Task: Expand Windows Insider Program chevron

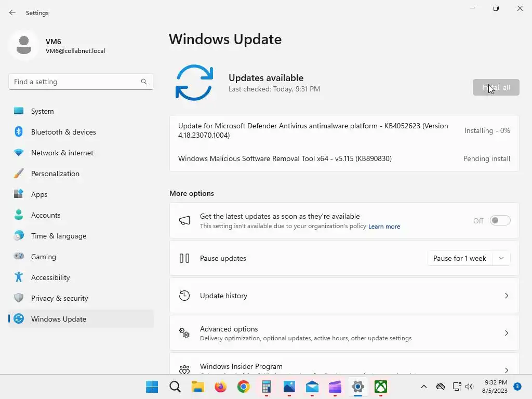Action: [x=506, y=370]
